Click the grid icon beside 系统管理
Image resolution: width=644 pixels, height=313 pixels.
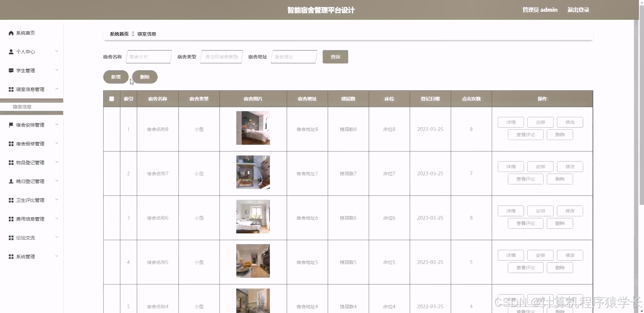click(11, 257)
